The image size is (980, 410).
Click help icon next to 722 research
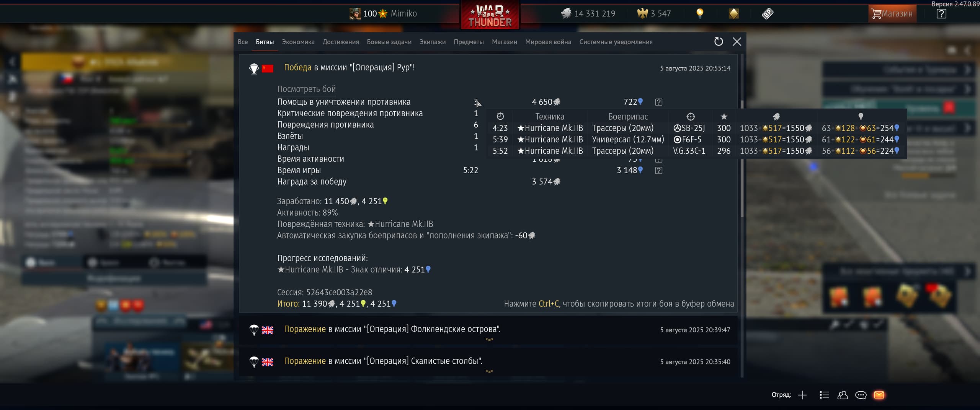(658, 102)
